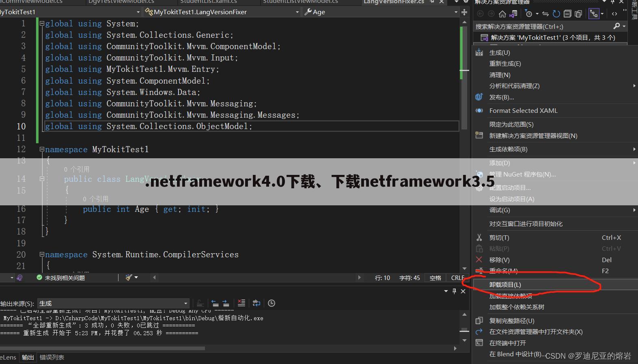Image resolution: width=638 pixels, height=364 pixels.
Task: Click the Solution Explorer refresh icon
Action: (x=556, y=14)
